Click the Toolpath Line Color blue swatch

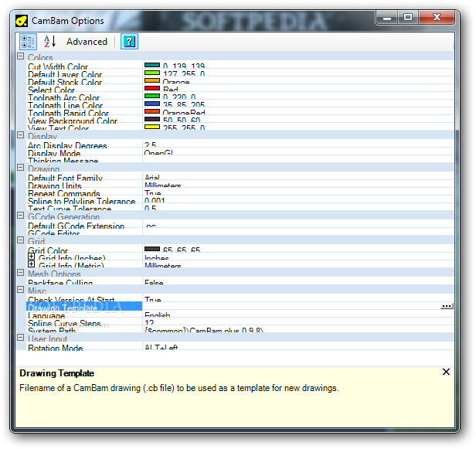click(x=152, y=104)
